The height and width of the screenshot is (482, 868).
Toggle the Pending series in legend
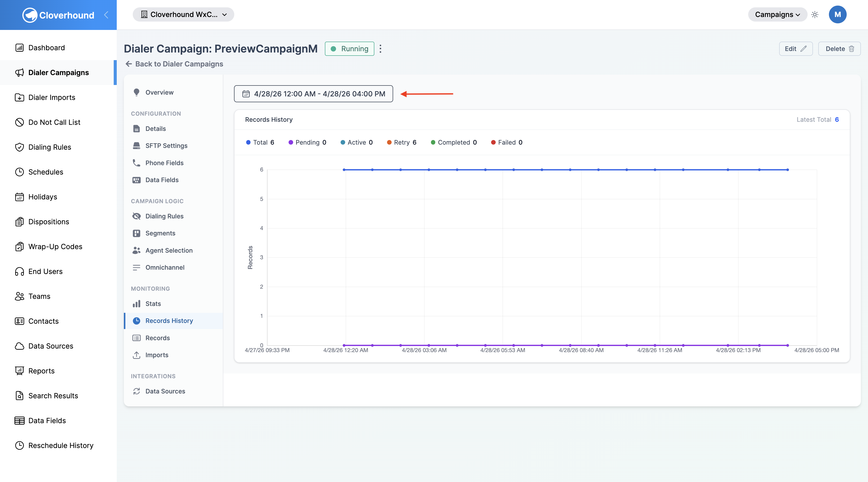307,143
